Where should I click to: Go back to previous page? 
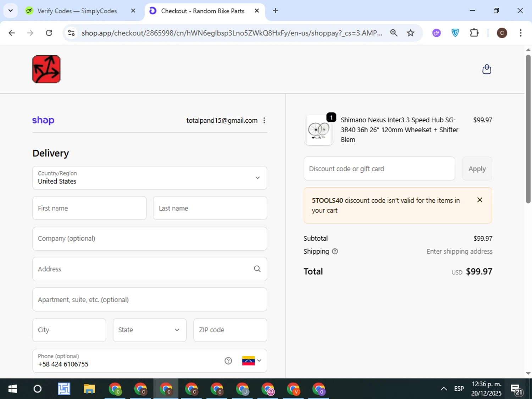pos(12,33)
